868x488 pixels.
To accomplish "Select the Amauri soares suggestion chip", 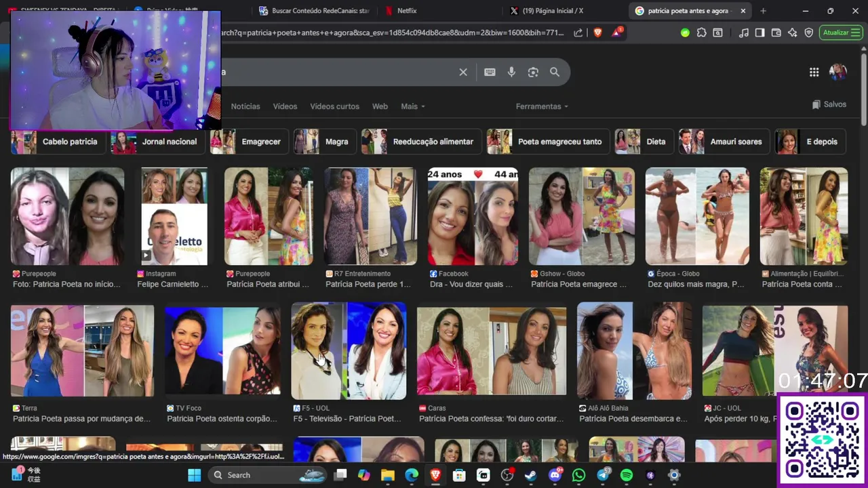I will (x=724, y=142).
